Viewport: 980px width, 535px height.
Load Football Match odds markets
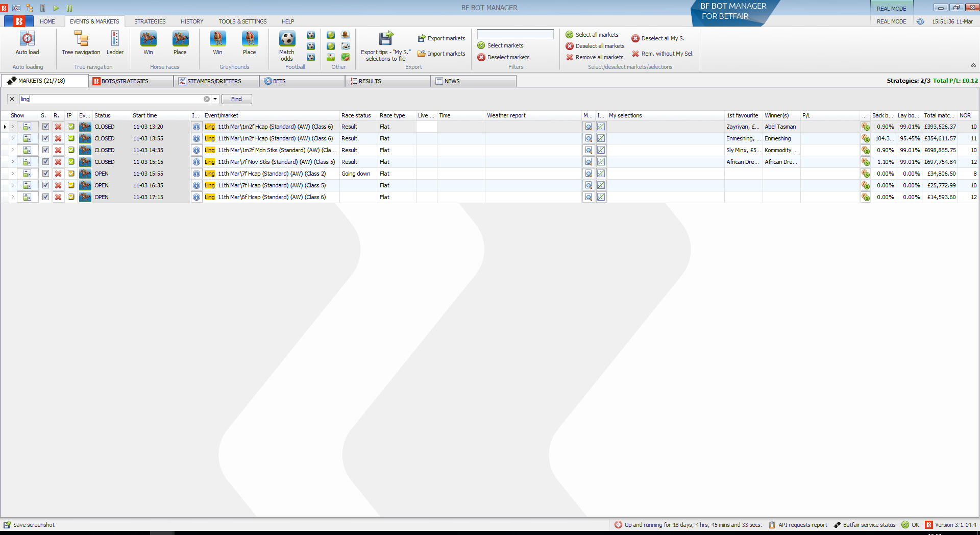click(x=287, y=45)
